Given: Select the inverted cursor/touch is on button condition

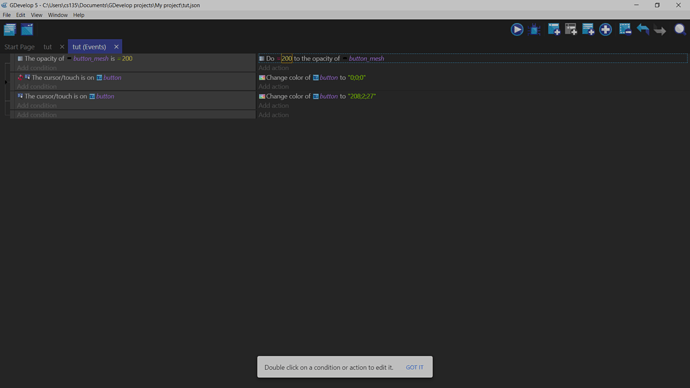Looking at the screenshot, I should 69,77.
